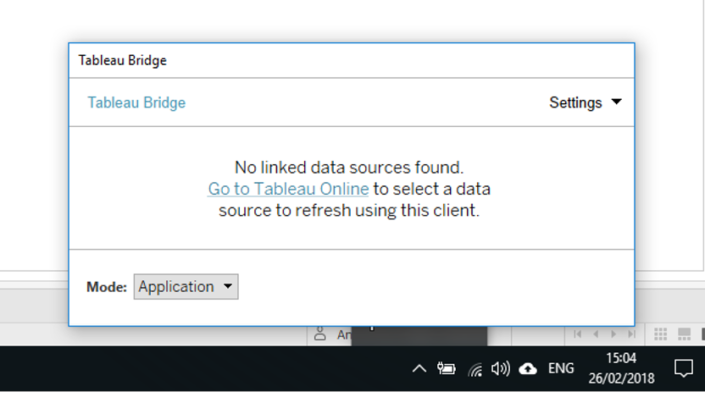
Task: Show filmstrip view icon in Tableau
Action: [x=684, y=334]
